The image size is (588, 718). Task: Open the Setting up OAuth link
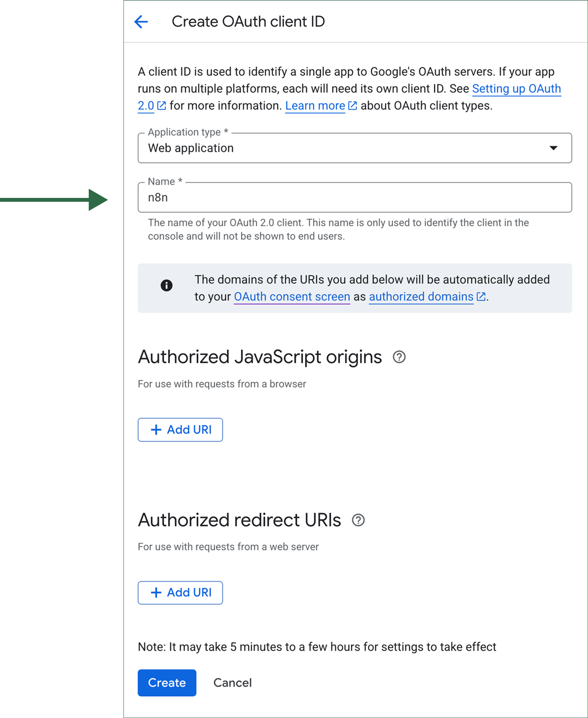click(x=516, y=89)
